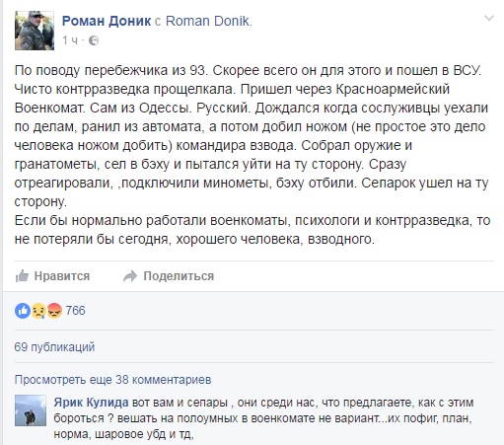The image size is (504, 445).
Task: Share the post via Поделиться label
Action: [x=179, y=276]
